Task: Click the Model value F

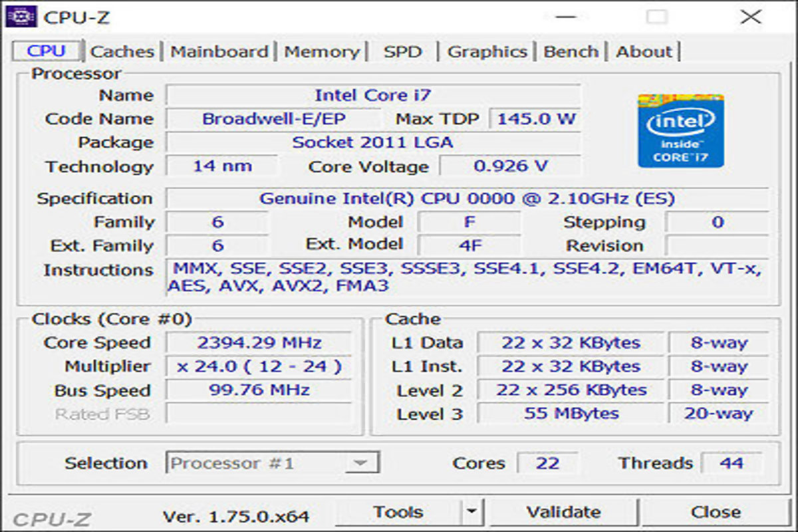Action: [x=469, y=222]
